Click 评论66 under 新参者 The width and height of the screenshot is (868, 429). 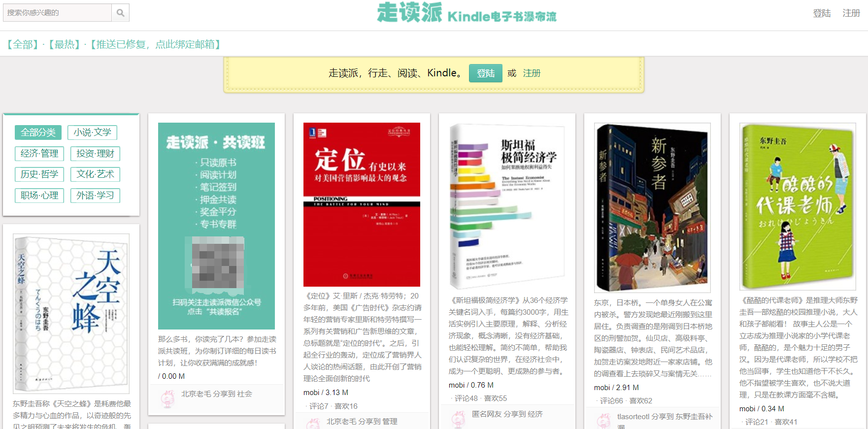(x=611, y=400)
